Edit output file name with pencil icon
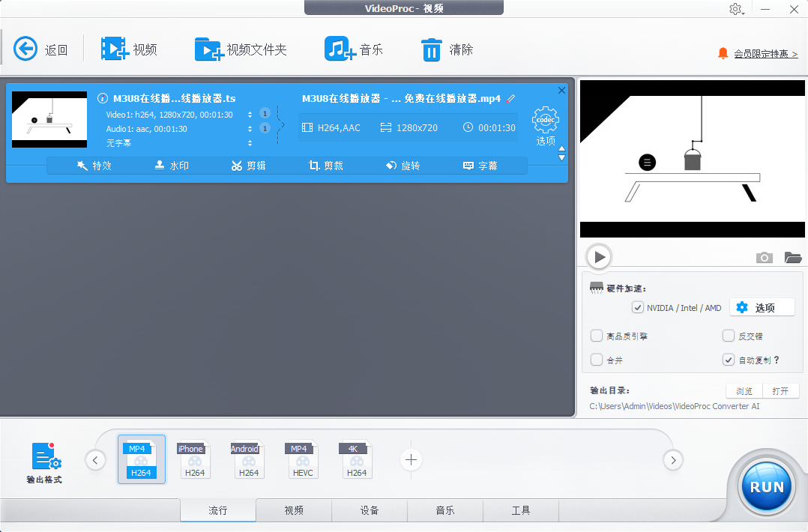 [510, 98]
